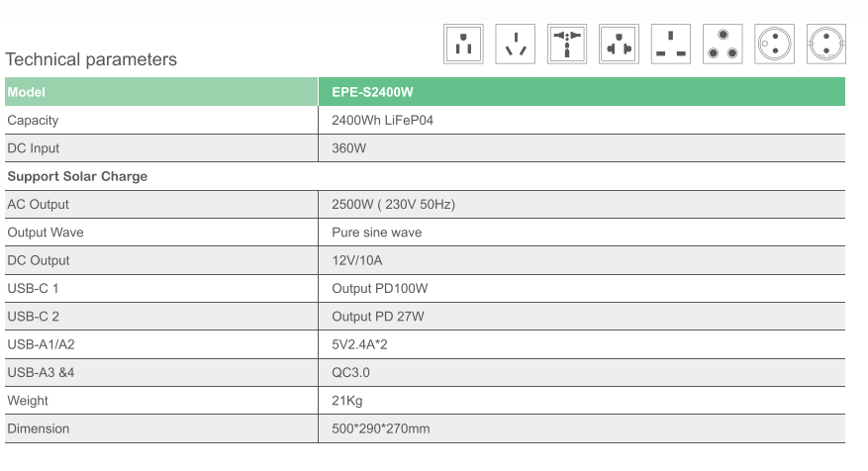Select the three round-pin socket icon
The width and height of the screenshot is (868, 471).
click(x=723, y=44)
